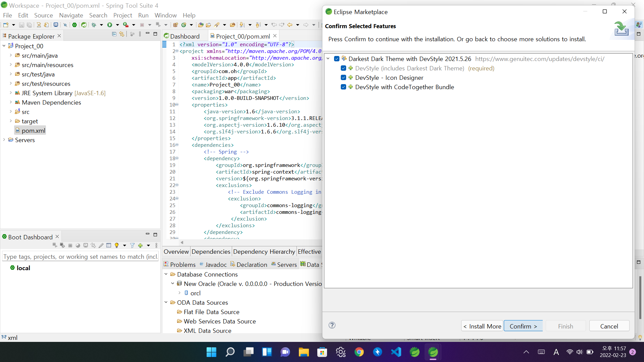Switch to Dependency Hierarchy tab
644x362 pixels.
coord(264,252)
